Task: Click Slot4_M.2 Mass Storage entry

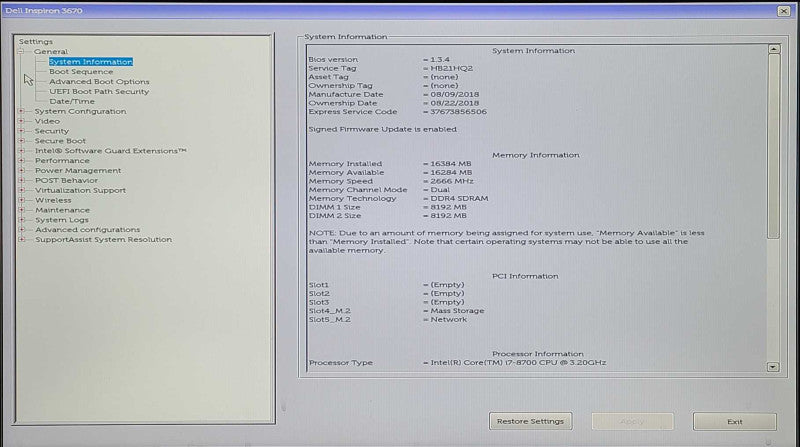Action: pyautogui.click(x=457, y=311)
